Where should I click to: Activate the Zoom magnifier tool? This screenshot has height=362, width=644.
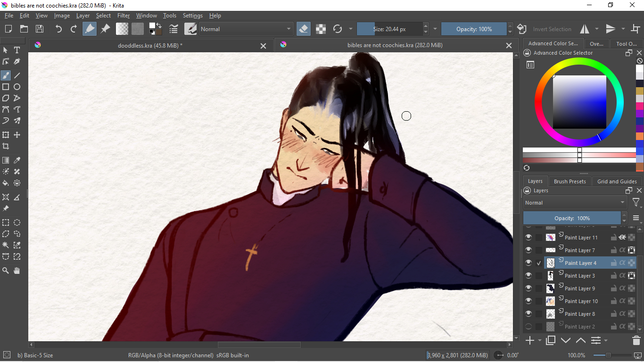(x=6, y=271)
